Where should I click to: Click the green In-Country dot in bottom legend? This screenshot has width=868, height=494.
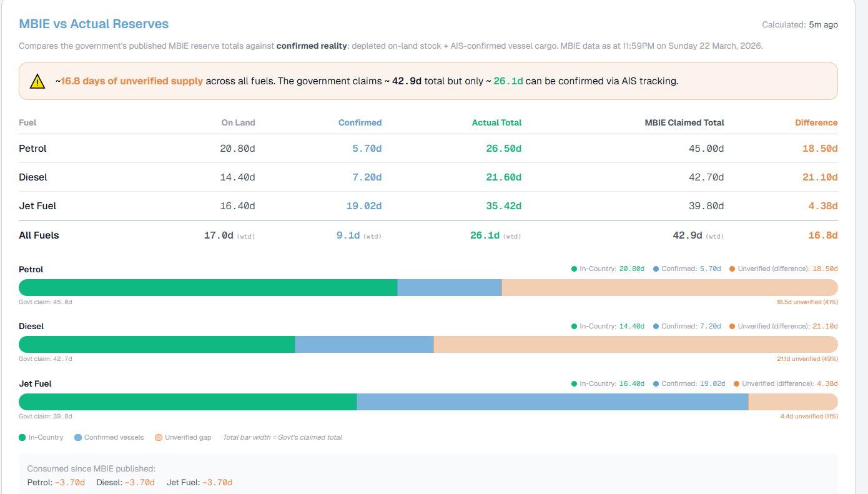pos(22,438)
